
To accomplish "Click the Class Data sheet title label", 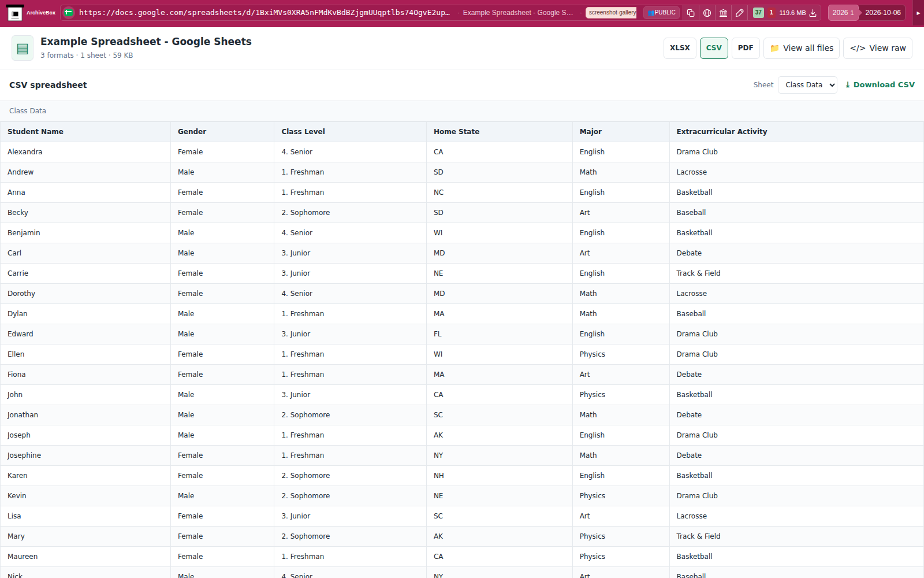I will tap(28, 111).
